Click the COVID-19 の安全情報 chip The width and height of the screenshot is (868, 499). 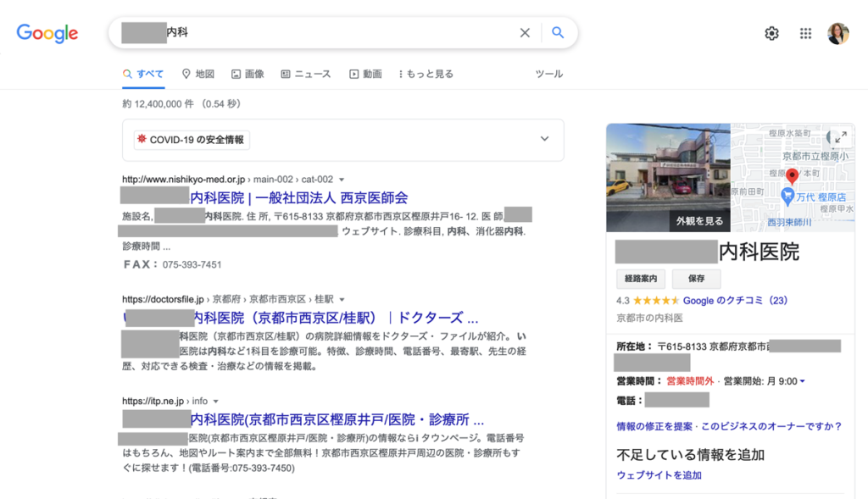point(192,140)
